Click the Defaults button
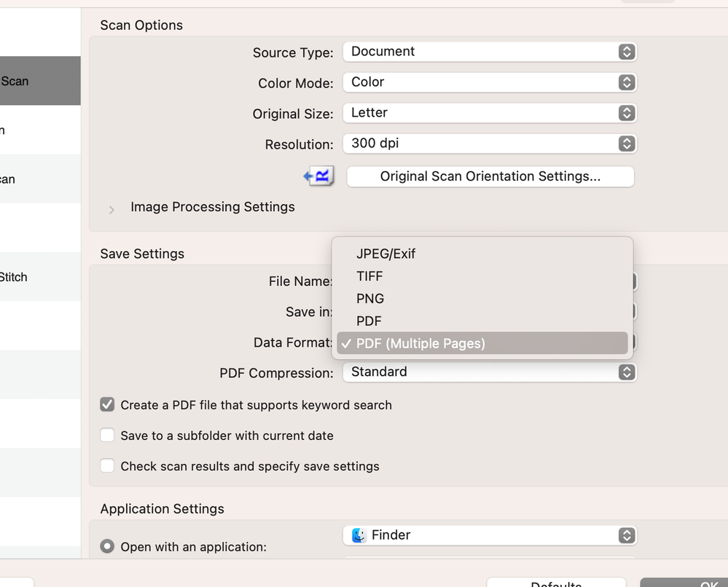 click(x=555, y=582)
